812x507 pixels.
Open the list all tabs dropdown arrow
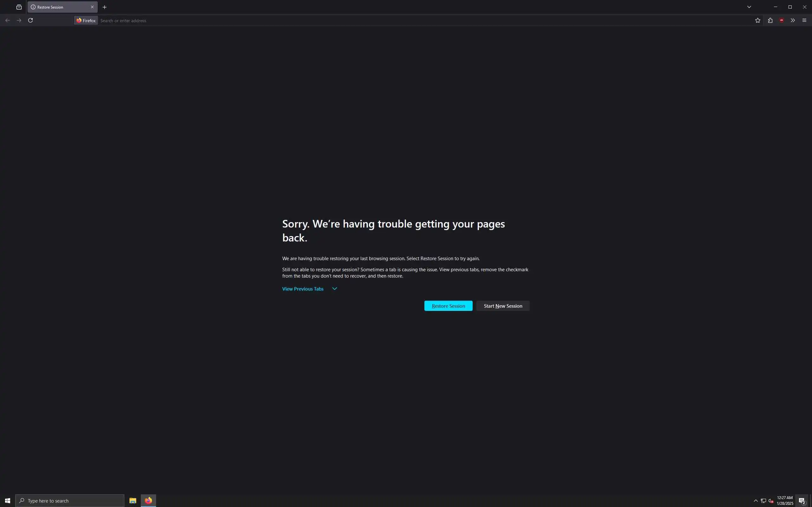tap(749, 7)
